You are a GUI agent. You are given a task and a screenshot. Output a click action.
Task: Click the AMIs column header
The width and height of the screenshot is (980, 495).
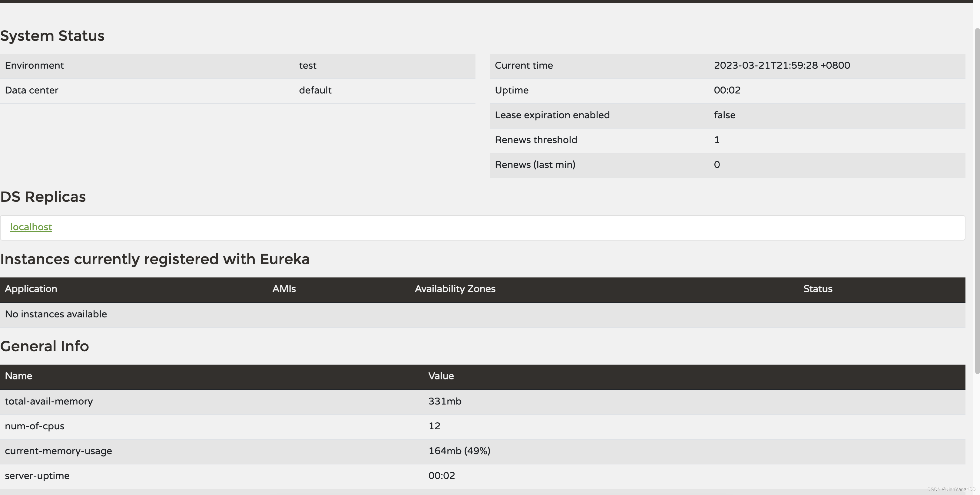[x=284, y=289]
